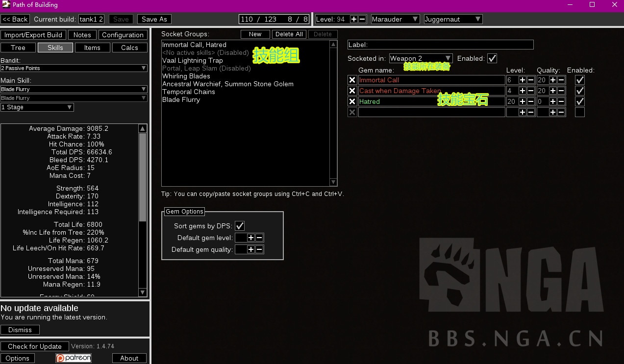Decrease character level with minus button

coord(362,19)
